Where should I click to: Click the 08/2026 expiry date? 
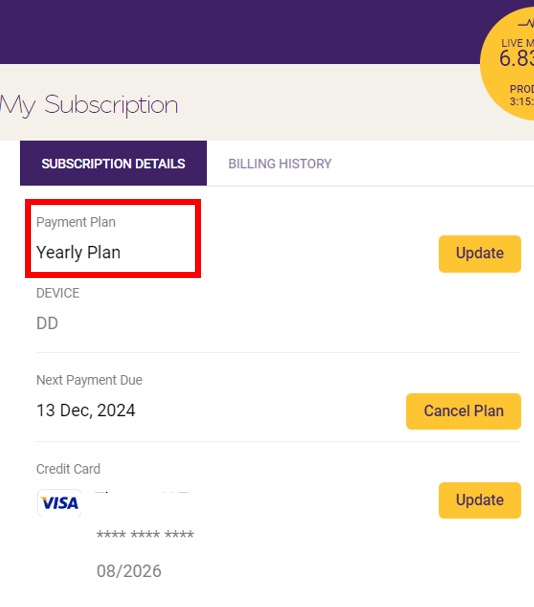tap(129, 571)
